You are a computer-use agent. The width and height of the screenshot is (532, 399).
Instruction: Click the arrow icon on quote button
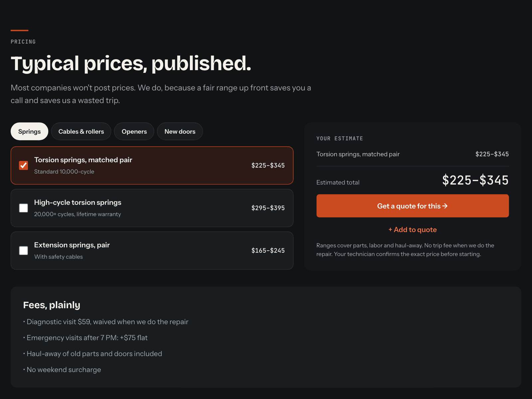[445, 206]
